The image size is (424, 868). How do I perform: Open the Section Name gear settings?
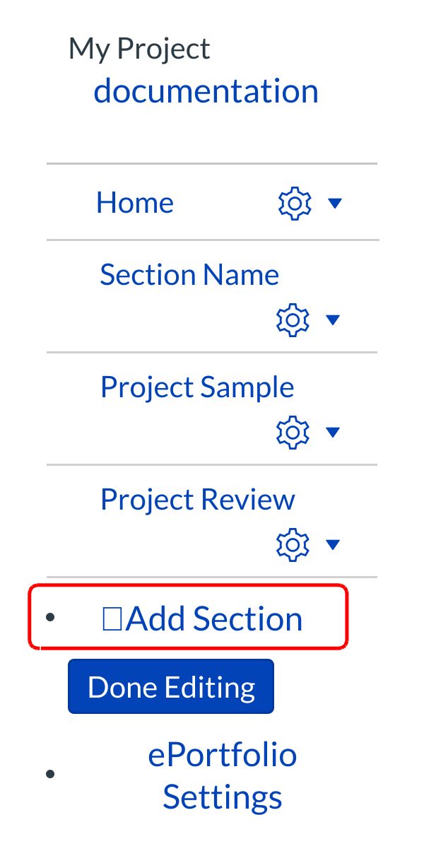click(293, 320)
